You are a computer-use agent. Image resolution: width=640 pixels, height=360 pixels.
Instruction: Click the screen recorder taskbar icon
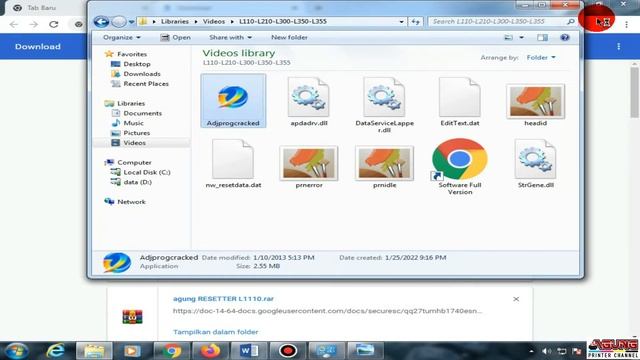click(287, 351)
